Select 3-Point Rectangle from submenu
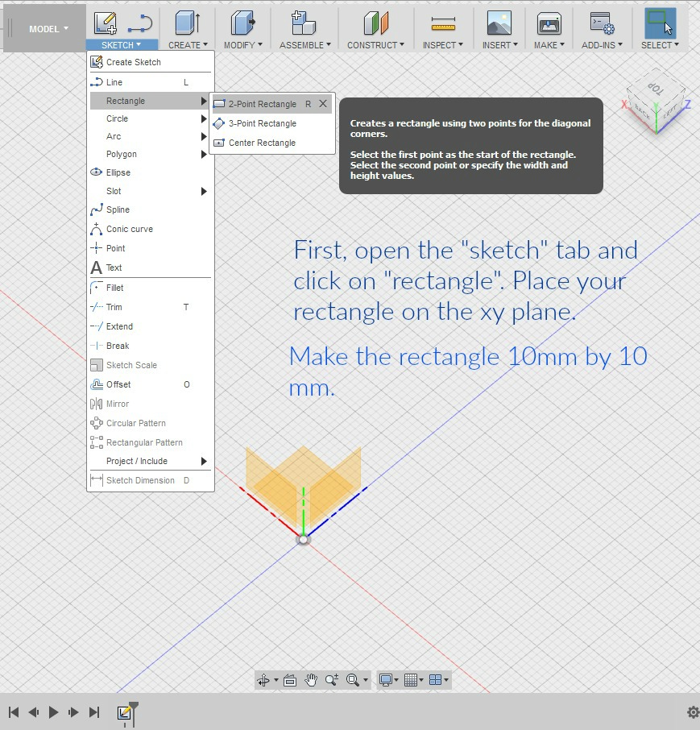This screenshot has width=700, height=730. click(x=263, y=123)
